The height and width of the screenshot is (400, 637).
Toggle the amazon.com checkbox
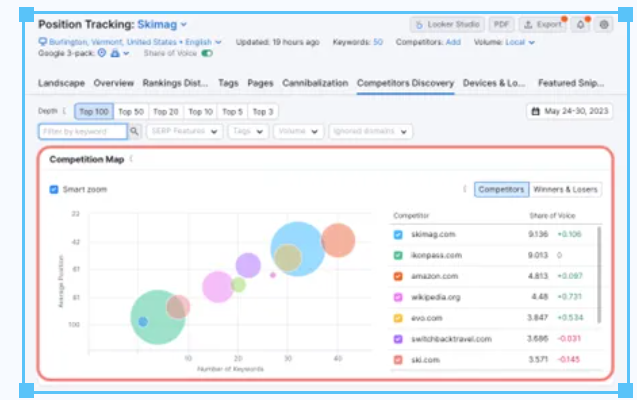398,277
